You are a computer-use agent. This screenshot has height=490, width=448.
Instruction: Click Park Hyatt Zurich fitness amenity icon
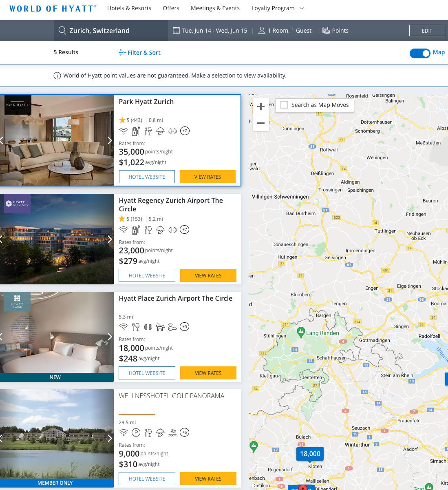(x=172, y=131)
